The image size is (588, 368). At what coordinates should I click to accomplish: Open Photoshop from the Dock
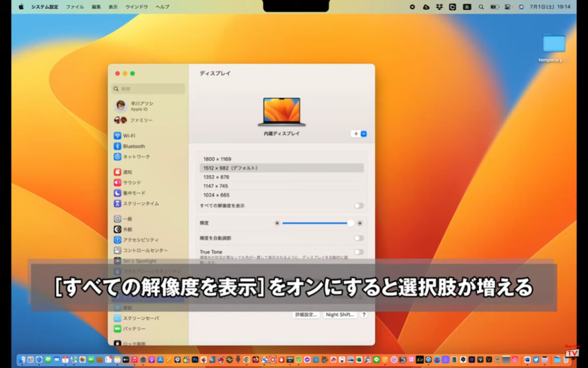tap(195, 360)
